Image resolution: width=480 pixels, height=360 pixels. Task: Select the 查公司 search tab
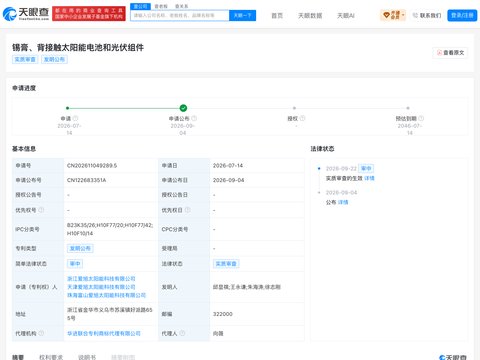[140, 6]
